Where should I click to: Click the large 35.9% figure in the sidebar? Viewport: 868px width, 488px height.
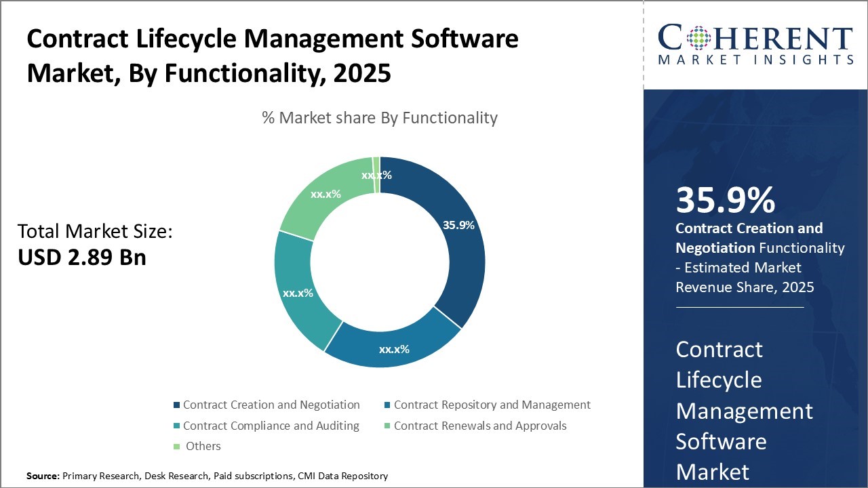point(725,201)
